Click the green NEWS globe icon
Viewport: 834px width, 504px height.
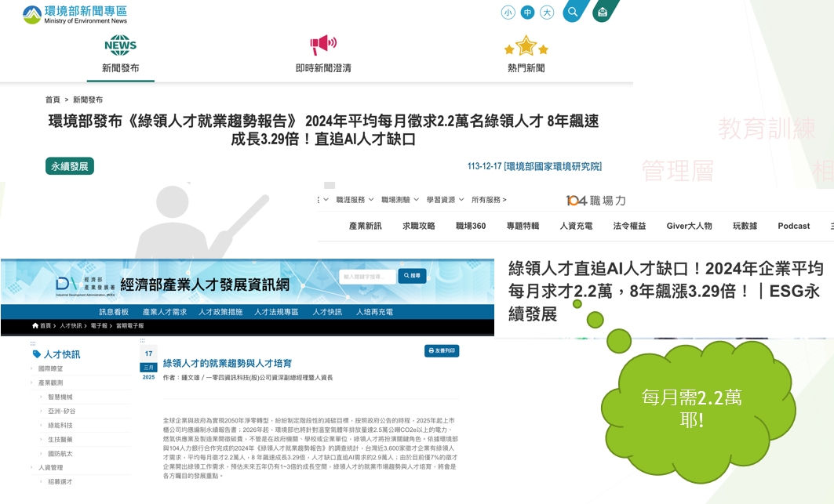pyautogui.click(x=120, y=45)
